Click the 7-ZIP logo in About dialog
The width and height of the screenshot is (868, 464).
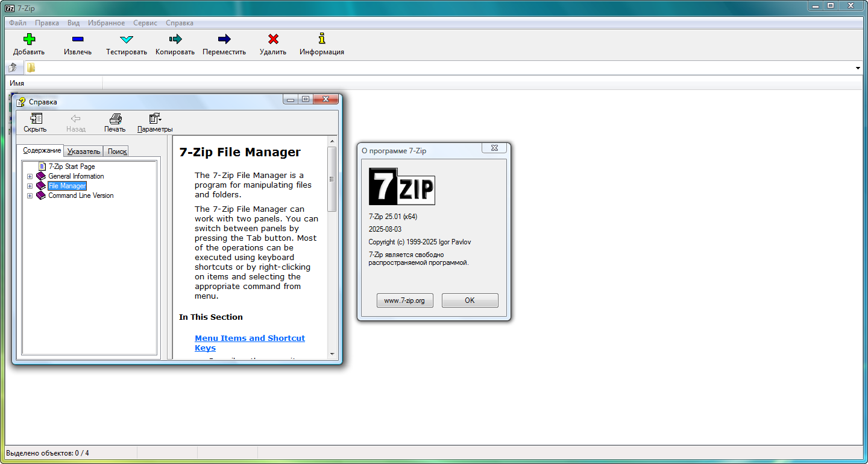tap(401, 186)
